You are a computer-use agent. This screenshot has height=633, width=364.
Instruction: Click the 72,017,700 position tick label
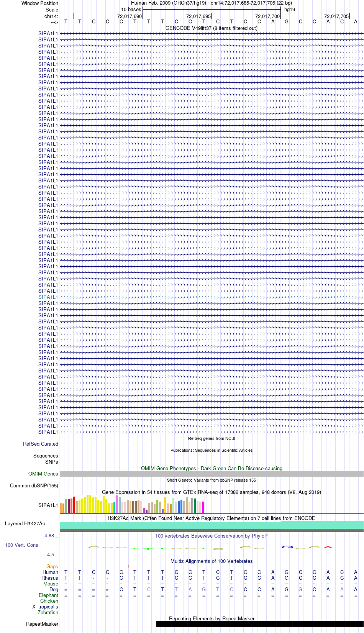coord(267,16)
